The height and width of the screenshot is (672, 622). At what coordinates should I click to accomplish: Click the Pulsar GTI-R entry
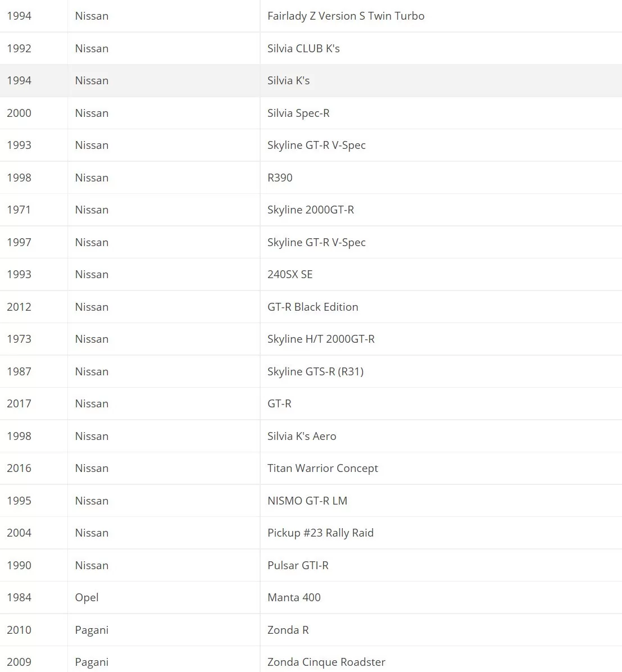[298, 565]
